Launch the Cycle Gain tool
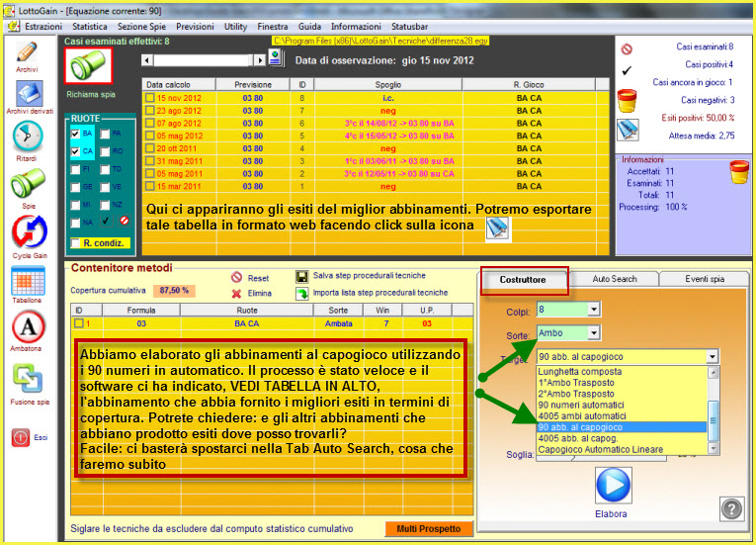Screen dimensions: 756x545 tap(30, 231)
